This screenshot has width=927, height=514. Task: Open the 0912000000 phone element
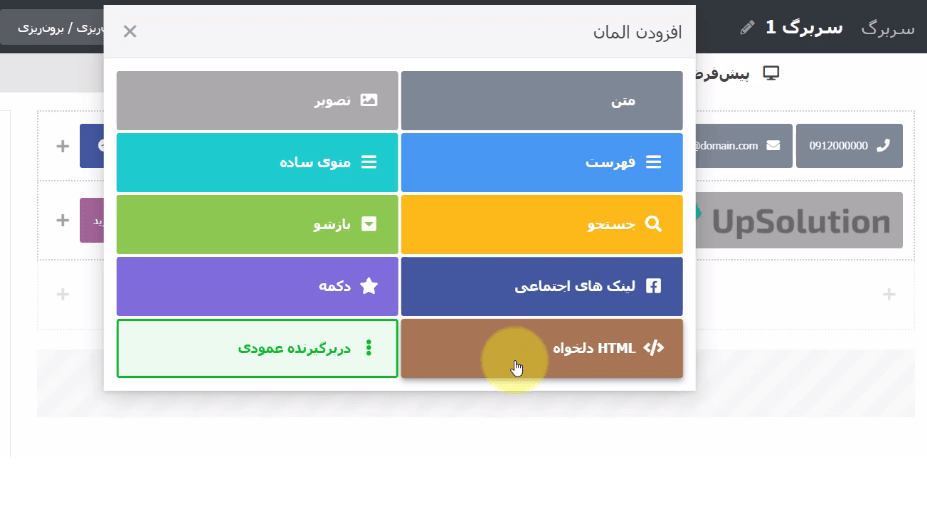click(849, 146)
